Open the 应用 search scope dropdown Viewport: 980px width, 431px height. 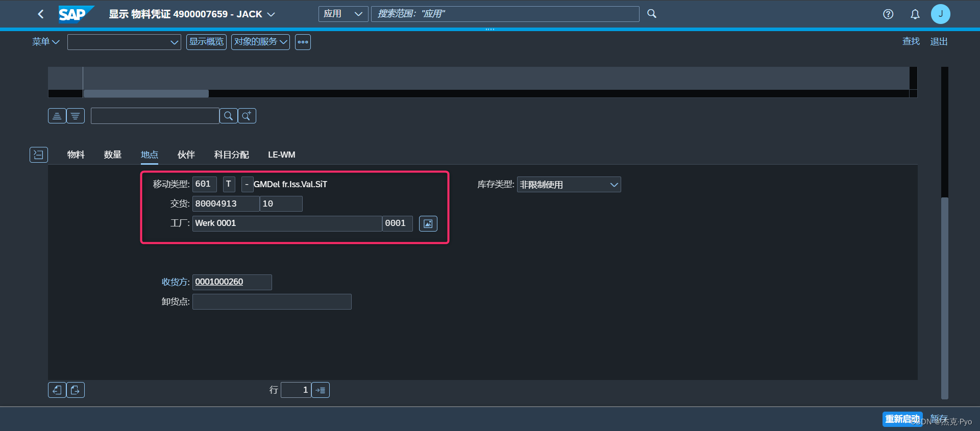(x=343, y=14)
